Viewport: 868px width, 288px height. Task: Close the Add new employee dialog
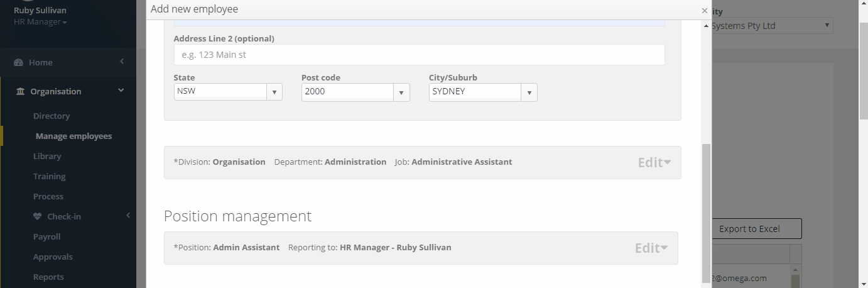(705, 11)
